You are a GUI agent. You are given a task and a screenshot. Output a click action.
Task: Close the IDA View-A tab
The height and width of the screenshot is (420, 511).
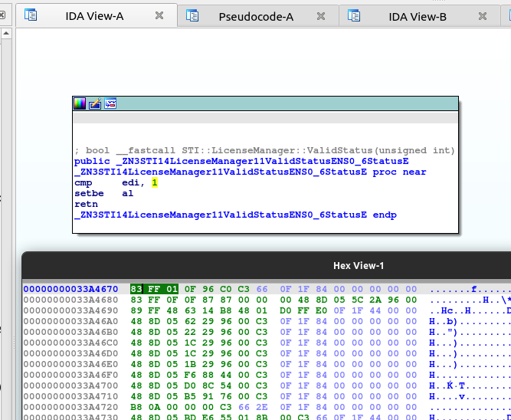pyautogui.click(x=159, y=15)
